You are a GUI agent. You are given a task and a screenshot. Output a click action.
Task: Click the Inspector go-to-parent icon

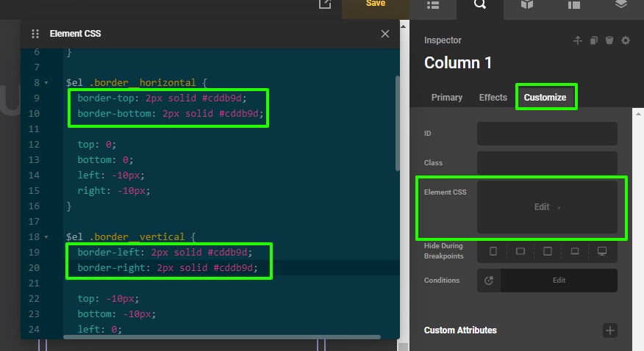pos(578,40)
